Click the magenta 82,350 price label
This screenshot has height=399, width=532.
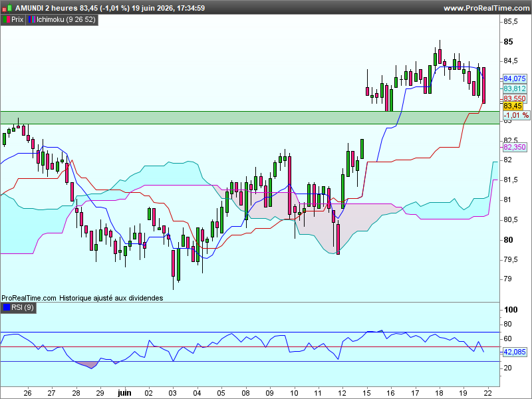[x=514, y=147]
